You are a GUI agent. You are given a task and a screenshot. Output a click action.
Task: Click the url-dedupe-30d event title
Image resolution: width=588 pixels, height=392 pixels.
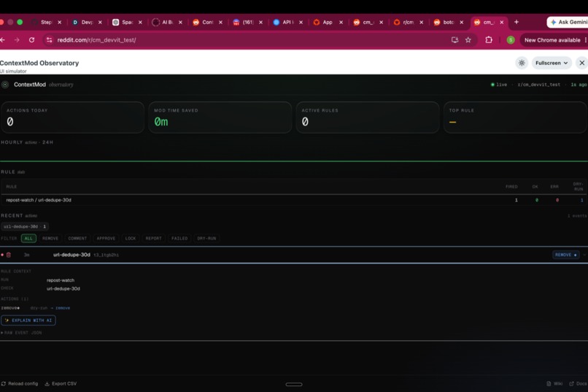(x=71, y=255)
